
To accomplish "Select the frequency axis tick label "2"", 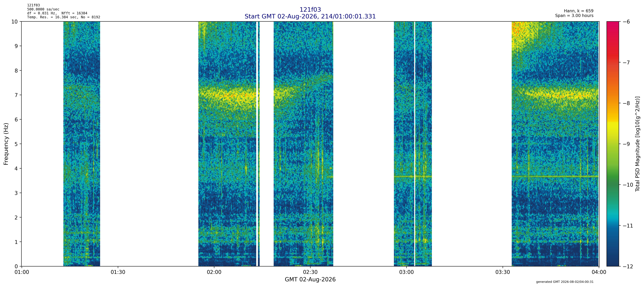I will [16, 217].
